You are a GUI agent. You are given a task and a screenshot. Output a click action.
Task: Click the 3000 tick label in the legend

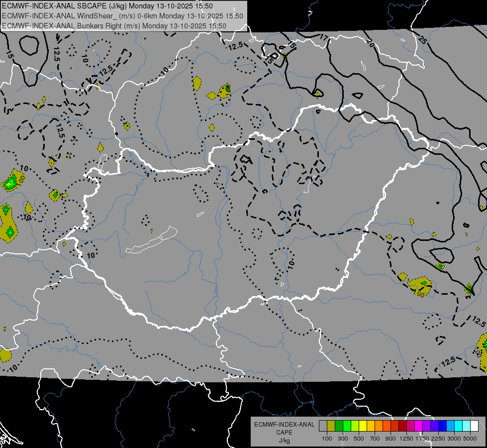[x=454, y=439]
